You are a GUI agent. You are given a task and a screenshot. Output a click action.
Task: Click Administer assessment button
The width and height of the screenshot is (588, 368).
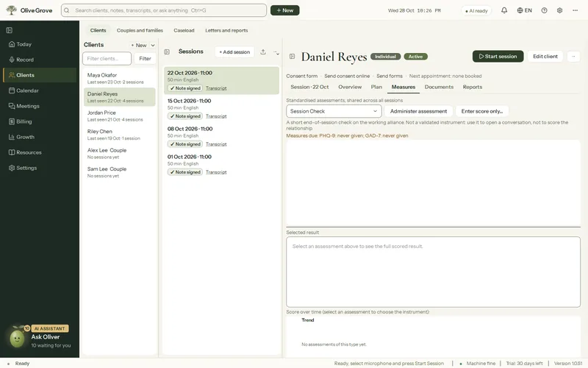click(x=418, y=111)
